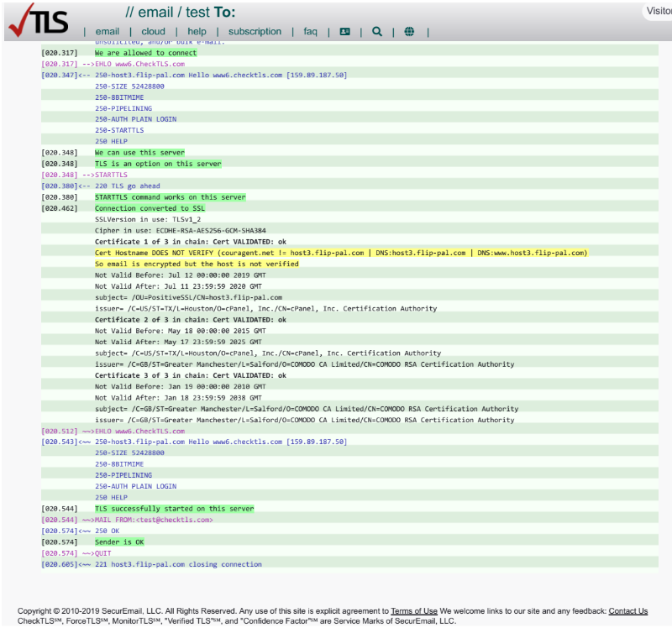Click 'Not Valid After: Jul 11 23:59:59 2020 GMT'
The image size is (672, 628).
coord(178,286)
